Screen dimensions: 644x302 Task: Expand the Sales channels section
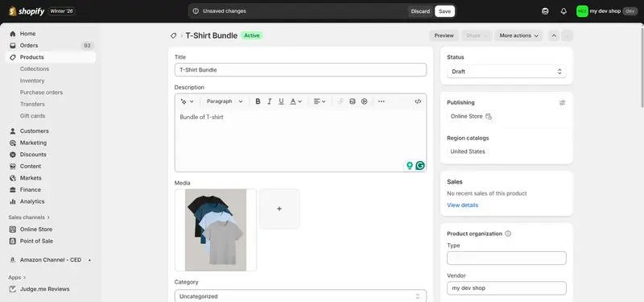point(29,217)
